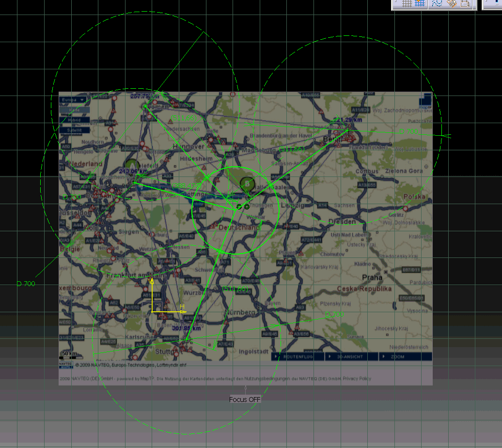Image resolution: width=502 pixels, height=448 pixels.
Task: Click the Karte map view button
Action: coord(74,110)
